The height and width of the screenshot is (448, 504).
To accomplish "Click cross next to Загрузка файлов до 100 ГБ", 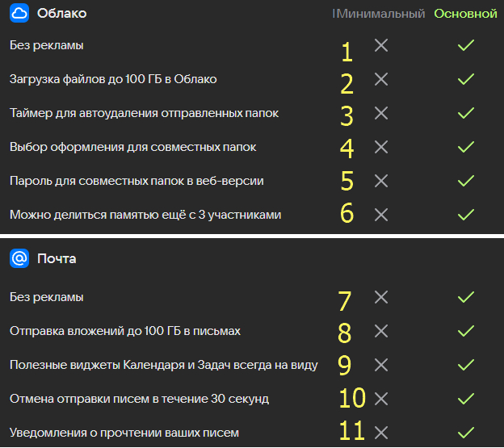I will click(382, 79).
